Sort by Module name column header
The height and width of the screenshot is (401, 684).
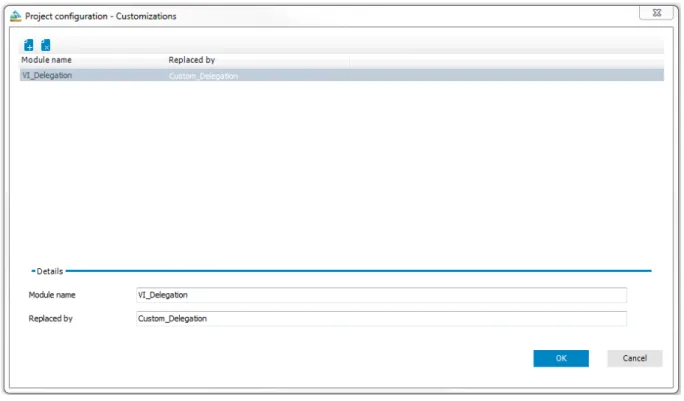[x=46, y=60]
